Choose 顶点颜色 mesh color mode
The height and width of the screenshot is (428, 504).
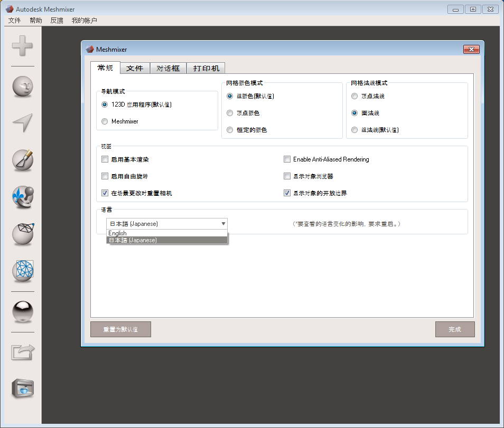[229, 113]
